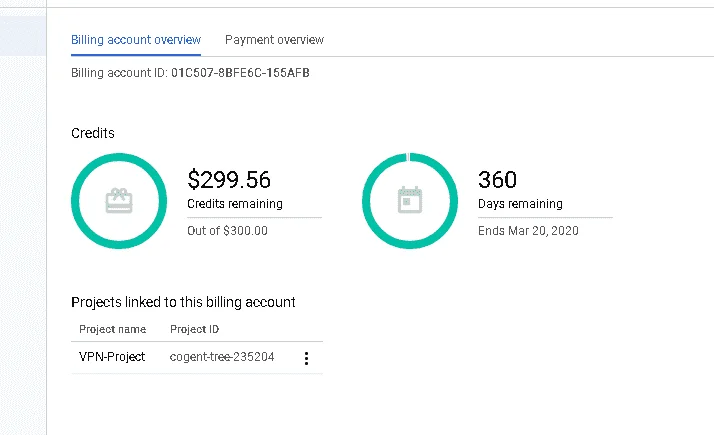The height and width of the screenshot is (435, 714).
Task: Switch to Billing account overview tab
Action: [136, 40]
